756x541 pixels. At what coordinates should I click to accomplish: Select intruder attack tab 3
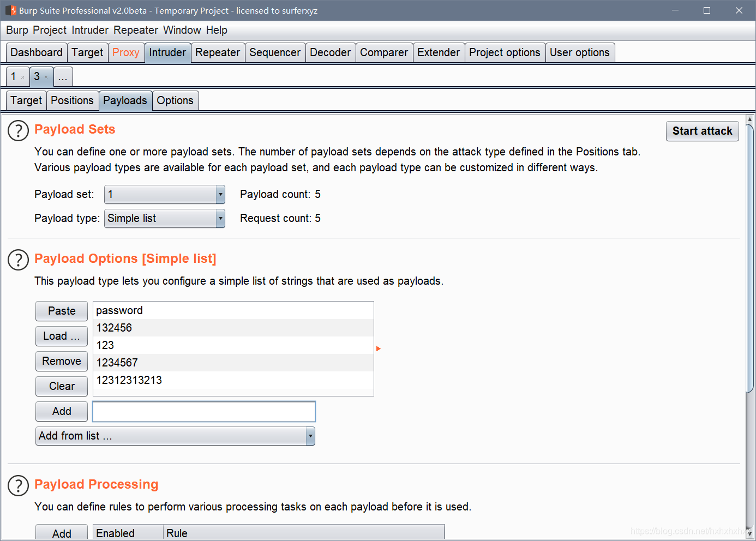point(37,76)
